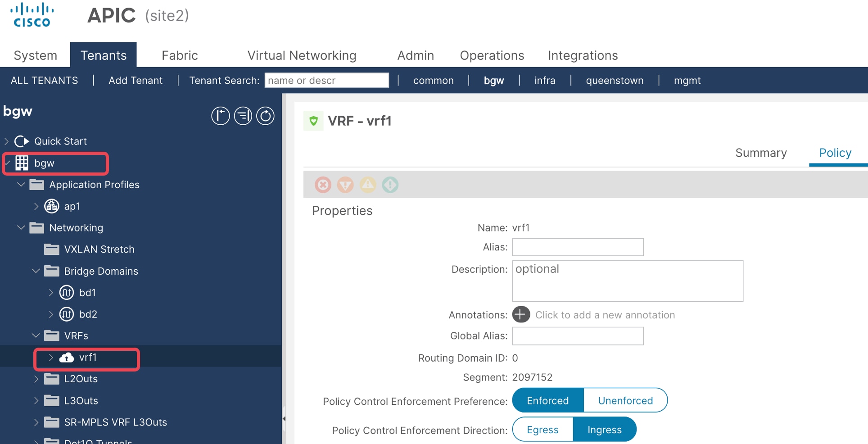Open the infra tenant
Image resolution: width=868 pixels, height=444 pixels.
pyautogui.click(x=545, y=81)
